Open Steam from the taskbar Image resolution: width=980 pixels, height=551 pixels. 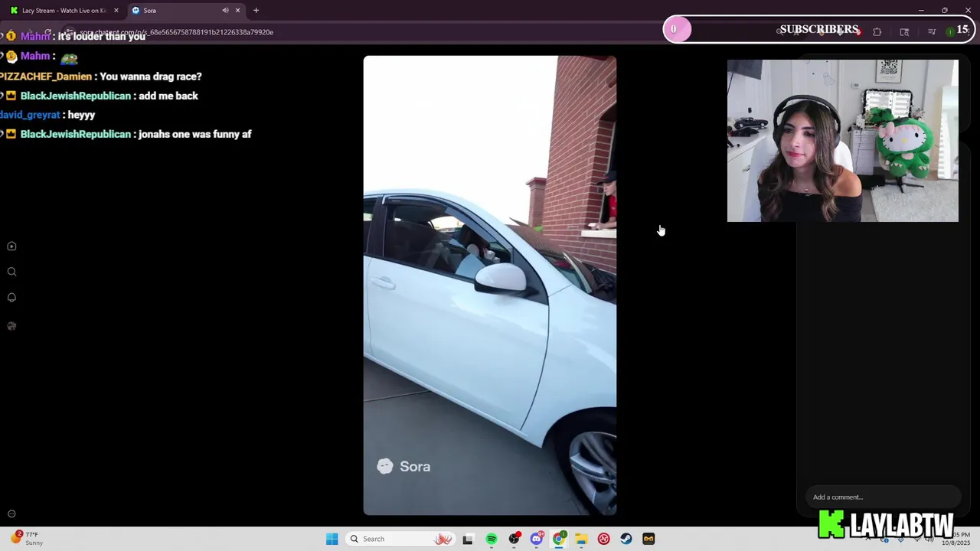click(626, 539)
